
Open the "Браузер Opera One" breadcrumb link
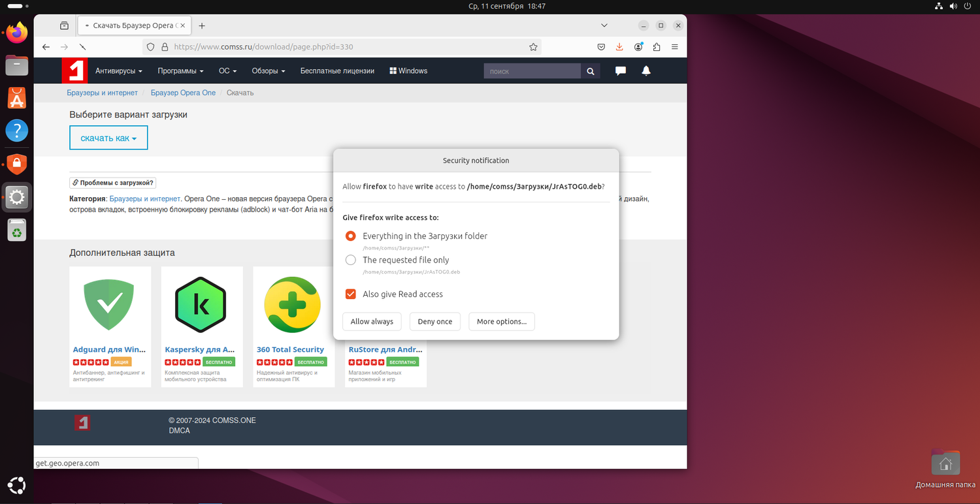tap(183, 93)
